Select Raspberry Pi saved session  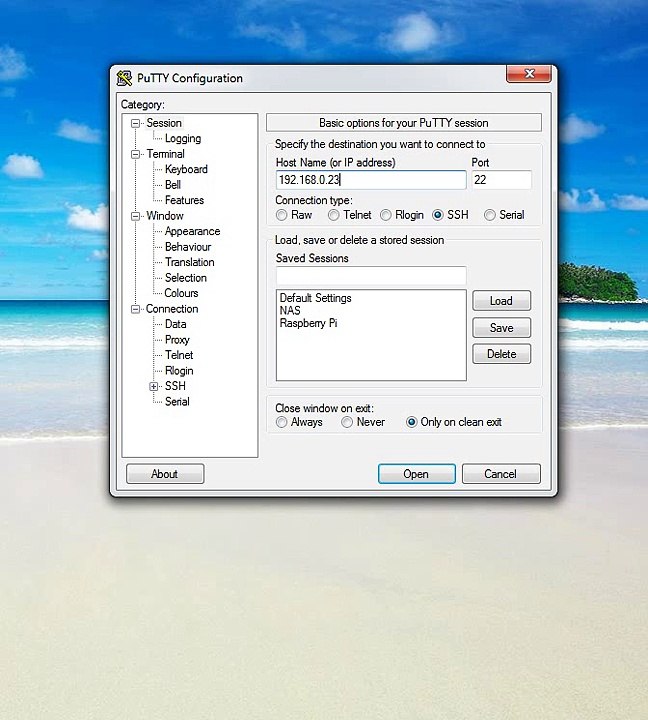click(x=308, y=323)
